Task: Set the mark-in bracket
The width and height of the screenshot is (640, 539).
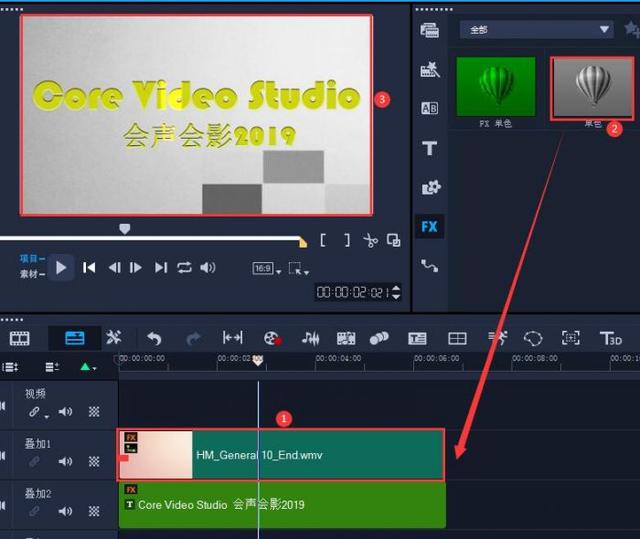Action: pyautogui.click(x=323, y=240)
